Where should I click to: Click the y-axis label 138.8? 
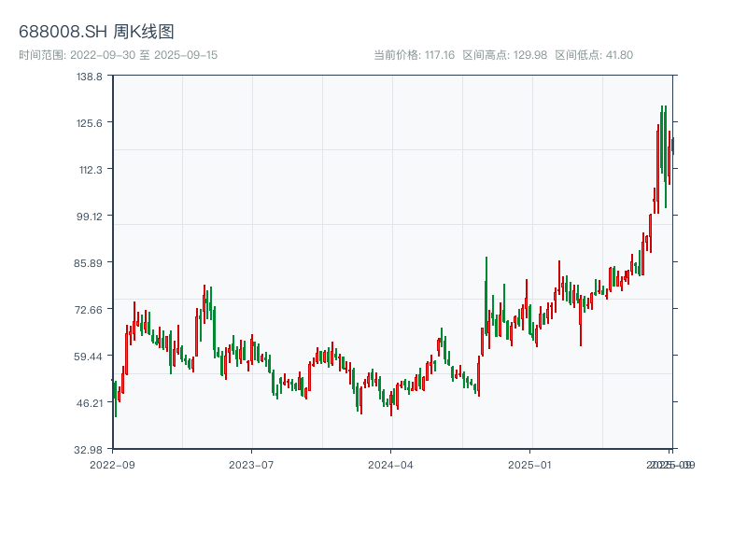[90, 77]
